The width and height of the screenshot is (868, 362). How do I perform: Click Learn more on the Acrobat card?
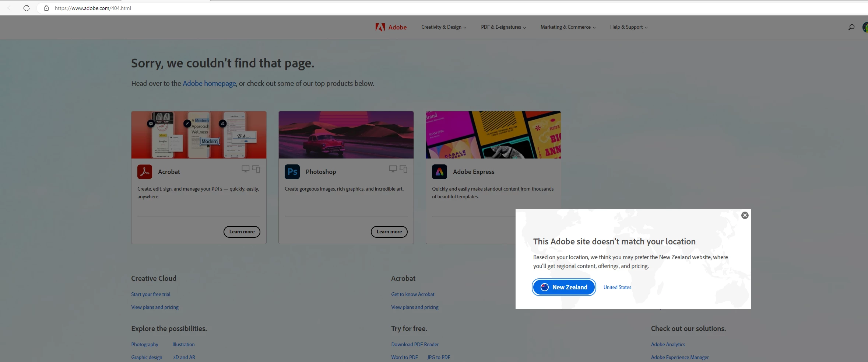coord(242,232)
